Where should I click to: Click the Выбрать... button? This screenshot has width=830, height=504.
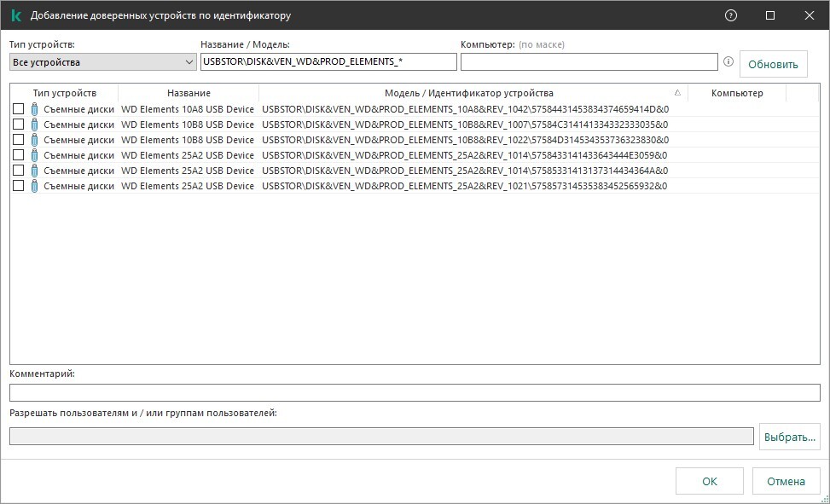pos(789,437)
